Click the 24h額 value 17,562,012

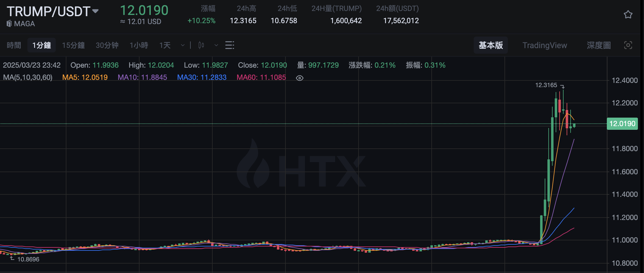(x=401, y=21)
